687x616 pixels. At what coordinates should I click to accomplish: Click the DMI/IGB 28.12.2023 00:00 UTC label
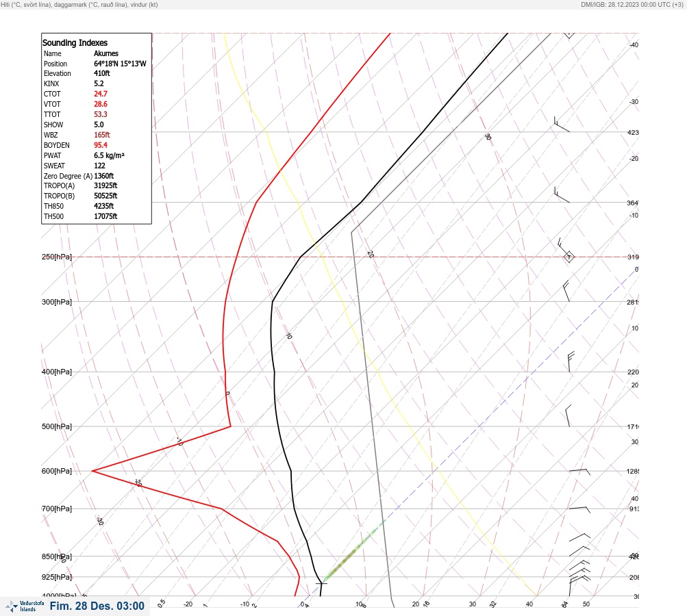(632, 5)
